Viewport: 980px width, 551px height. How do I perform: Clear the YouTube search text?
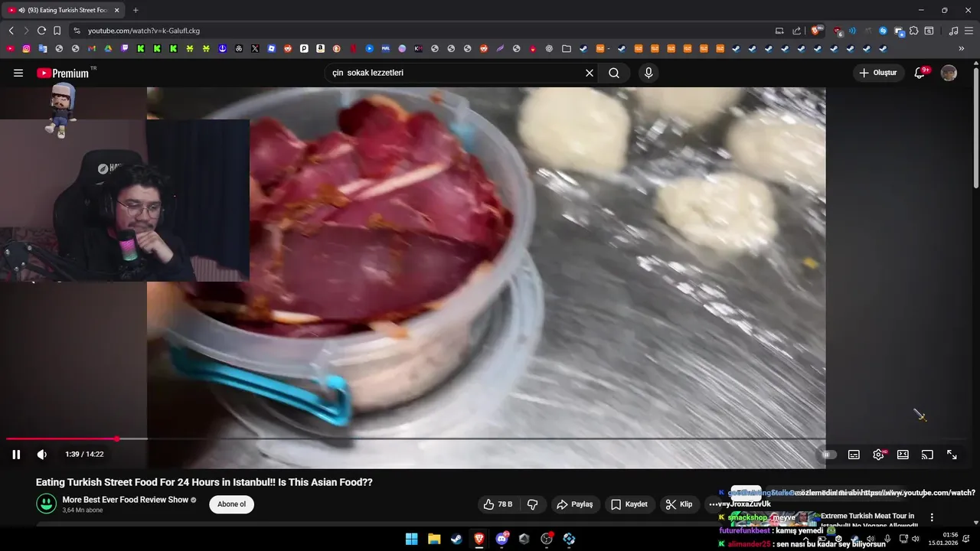590,73
